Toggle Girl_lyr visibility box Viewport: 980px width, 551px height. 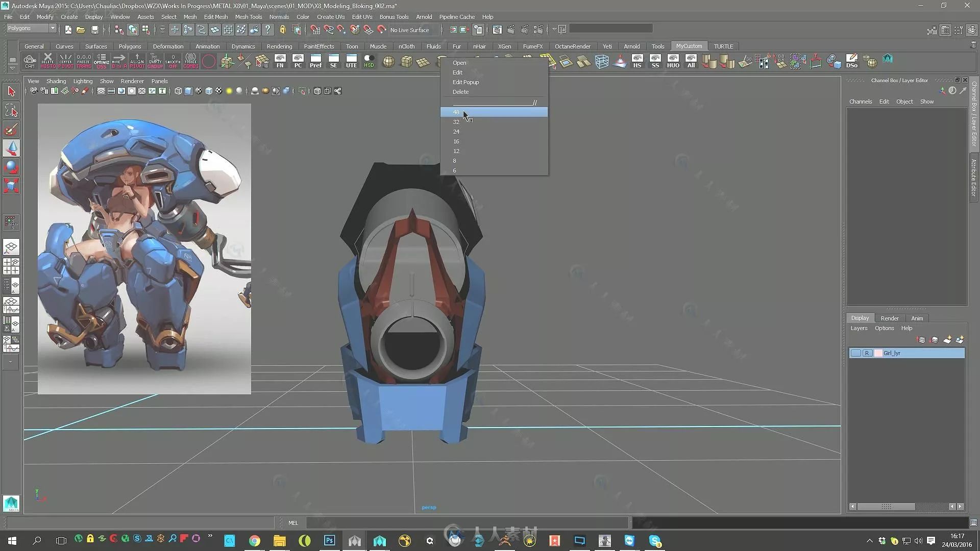(856, 353)
